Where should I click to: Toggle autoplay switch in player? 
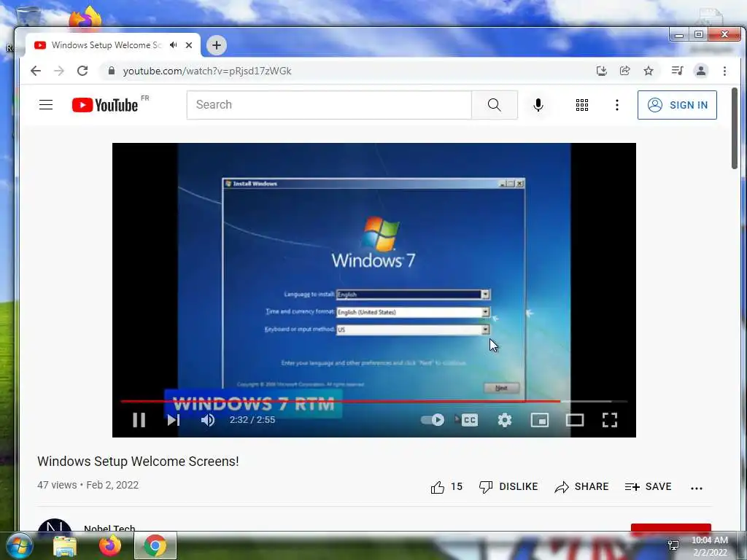(433, 420)
